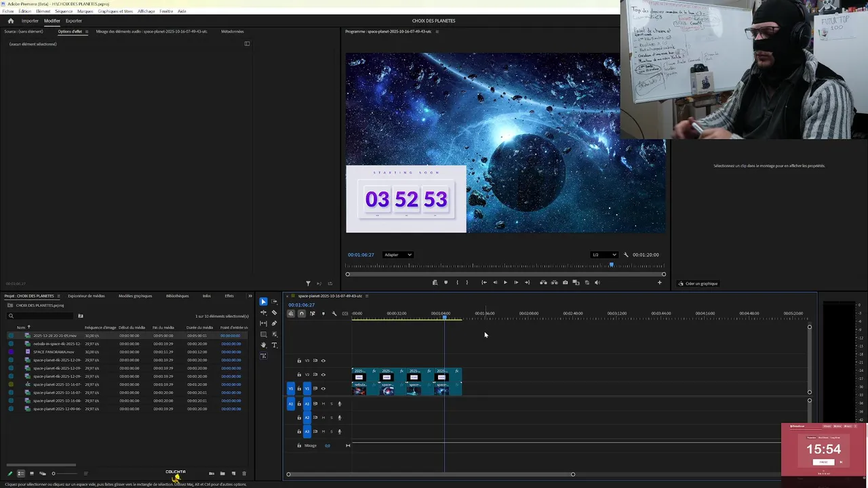The image size is (868, 488).
Task: Toggle V2 track output eye
Action: click(323, 374)
